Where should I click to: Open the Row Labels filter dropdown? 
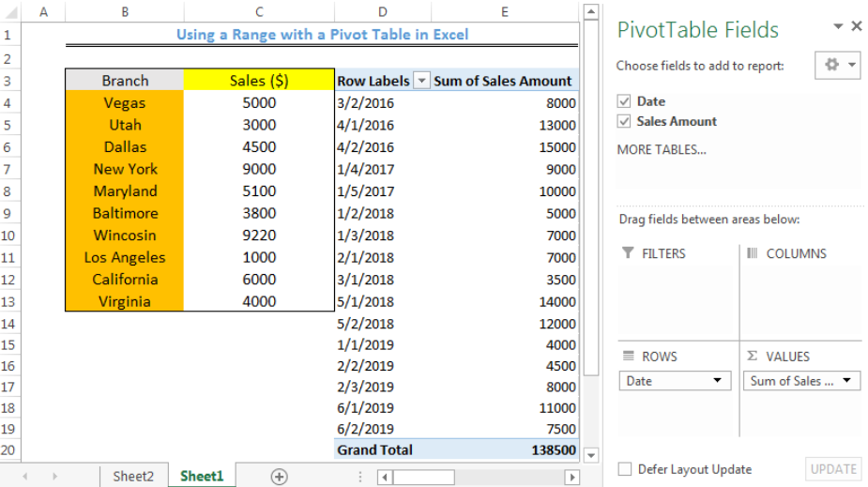[421, 81]
